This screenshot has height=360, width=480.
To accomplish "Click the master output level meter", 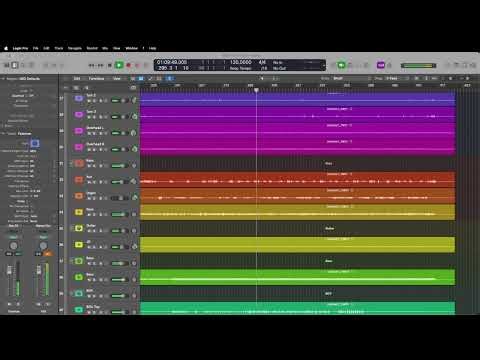I will click(418, 65).
